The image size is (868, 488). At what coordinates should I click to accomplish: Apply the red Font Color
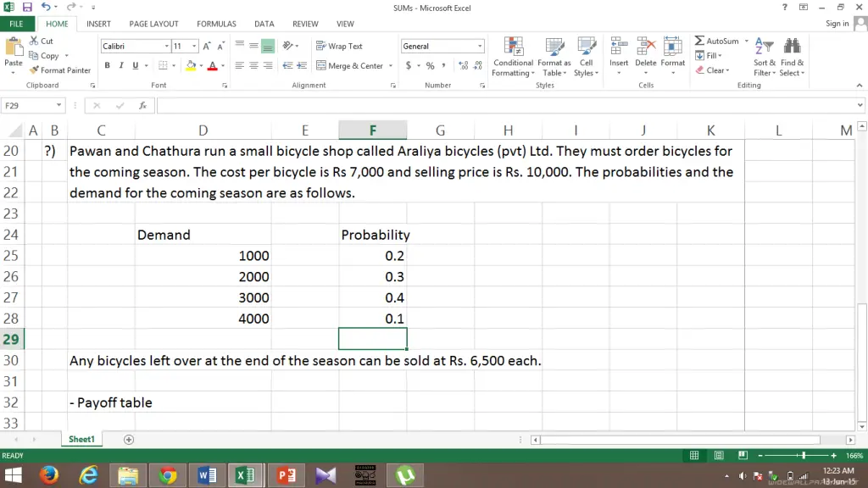213,65
